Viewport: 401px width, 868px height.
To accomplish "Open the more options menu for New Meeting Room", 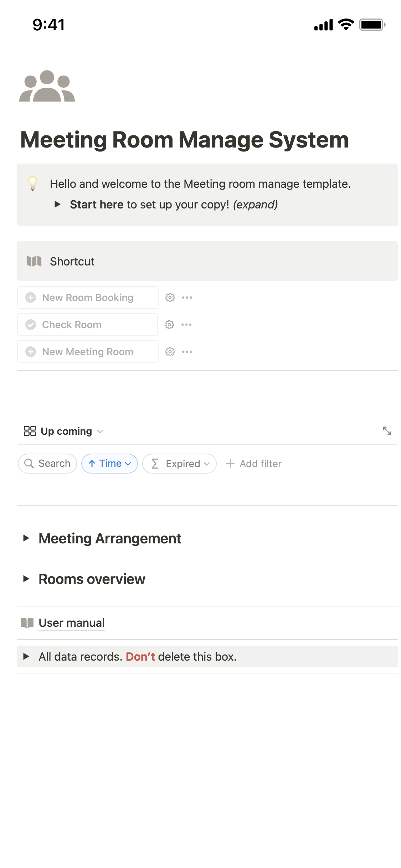I will tap(187, 352).
